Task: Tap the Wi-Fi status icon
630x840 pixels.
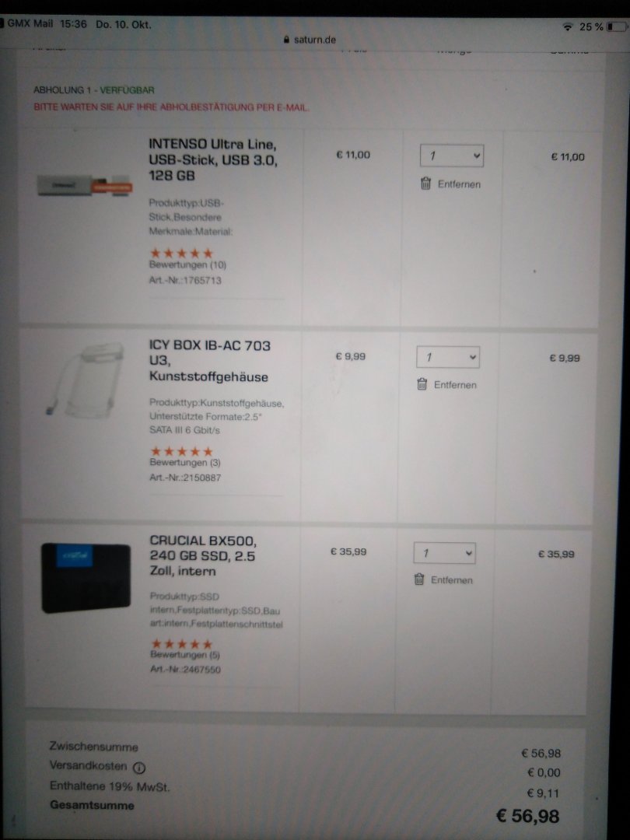Action: click(x=568, y=26)
